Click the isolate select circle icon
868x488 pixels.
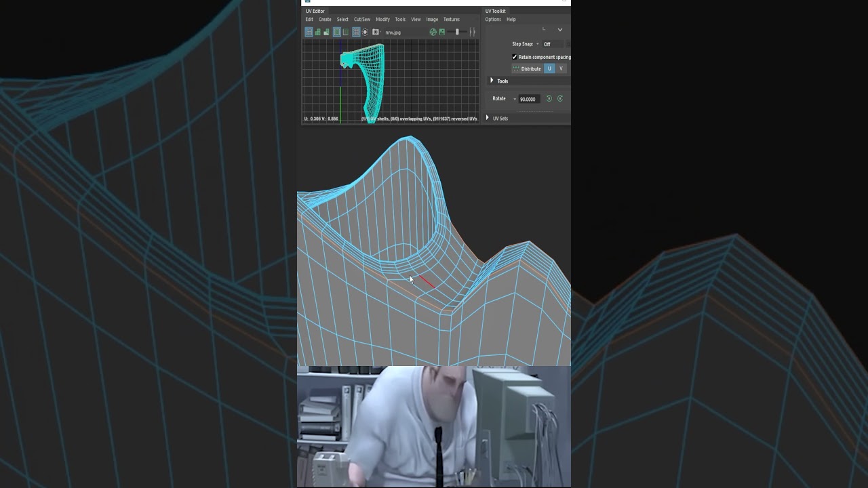tap(365, 32)
